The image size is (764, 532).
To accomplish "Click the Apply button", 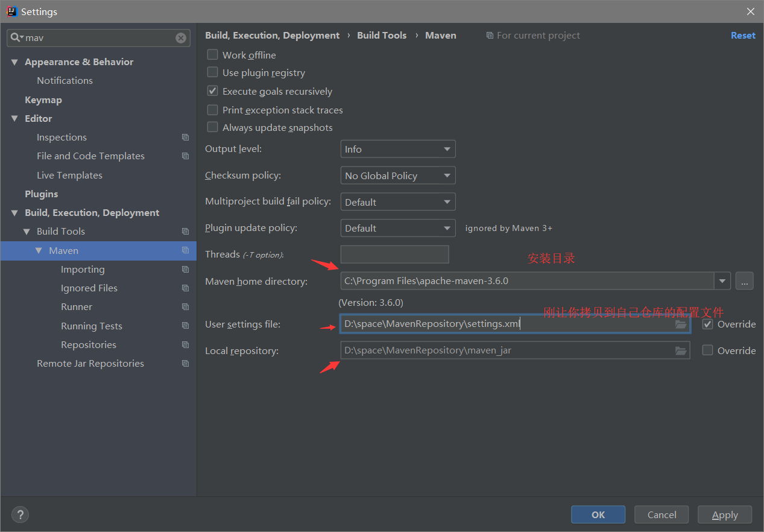I will coord(725,515).
